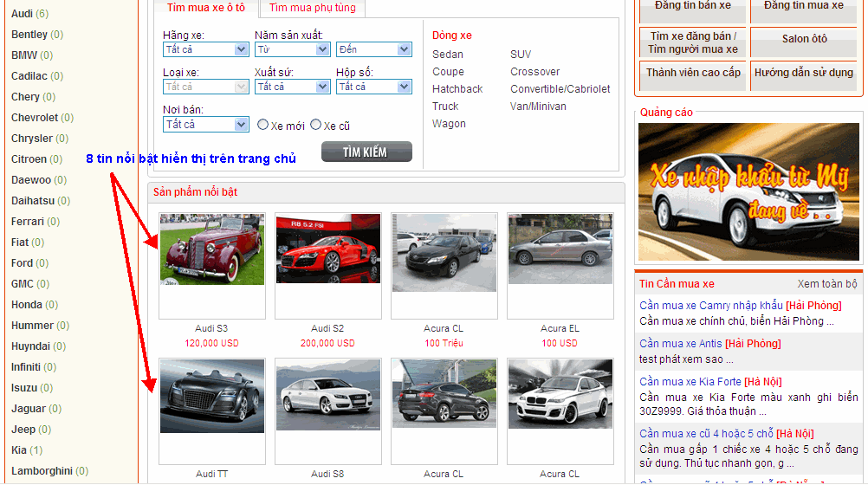Open the 'Chevrolet (0)' brand link
This screenshot has height=485, width=868.
(x=42, y=118)
